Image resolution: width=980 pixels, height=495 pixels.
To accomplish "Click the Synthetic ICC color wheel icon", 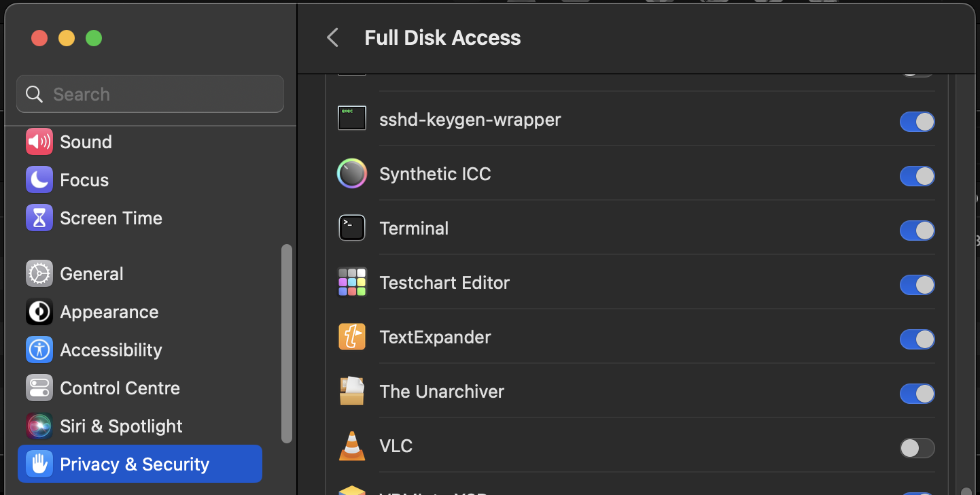I will coord(352,173).
